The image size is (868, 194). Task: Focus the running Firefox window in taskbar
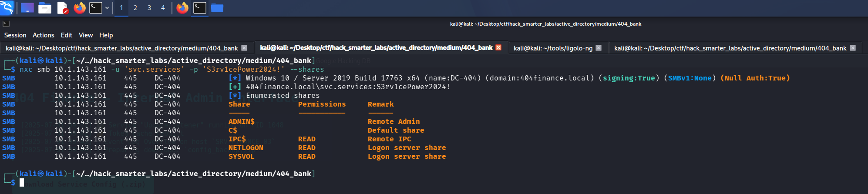click(x=182, y=7)
